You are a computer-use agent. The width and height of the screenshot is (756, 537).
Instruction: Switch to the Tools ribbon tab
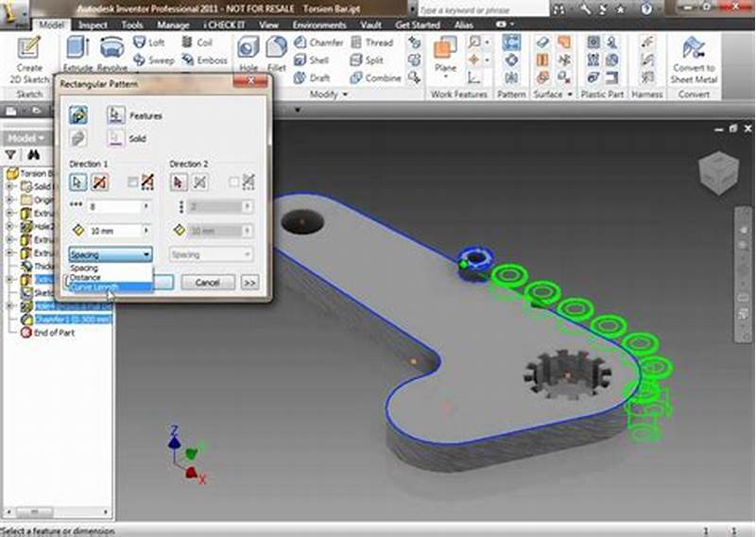(132, 26)
